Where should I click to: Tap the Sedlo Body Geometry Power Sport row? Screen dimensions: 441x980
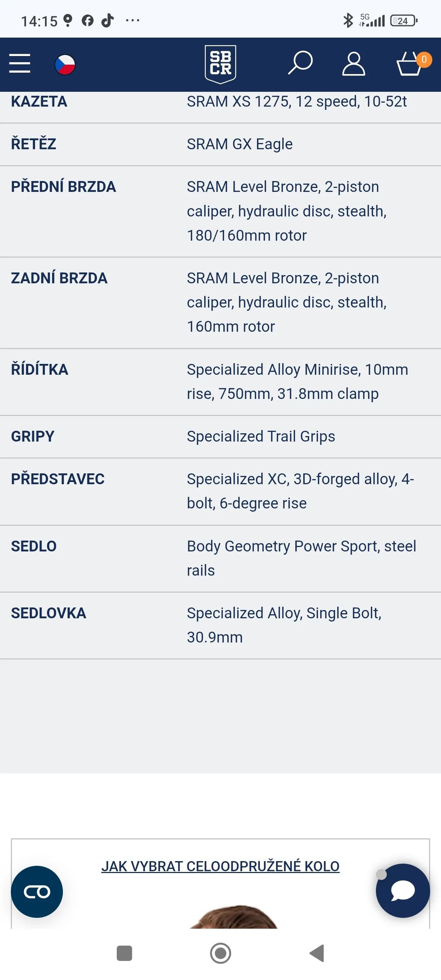[x=220, y=559]
